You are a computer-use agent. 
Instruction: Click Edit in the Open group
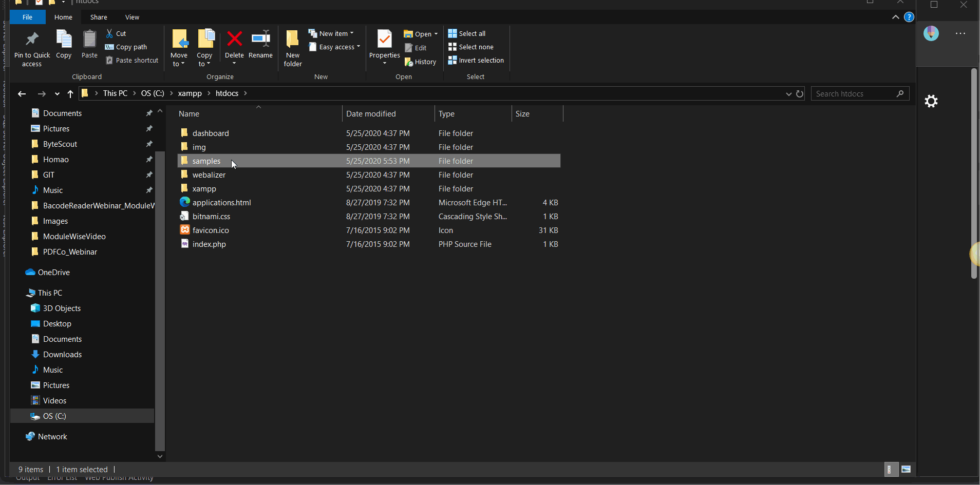416,48
